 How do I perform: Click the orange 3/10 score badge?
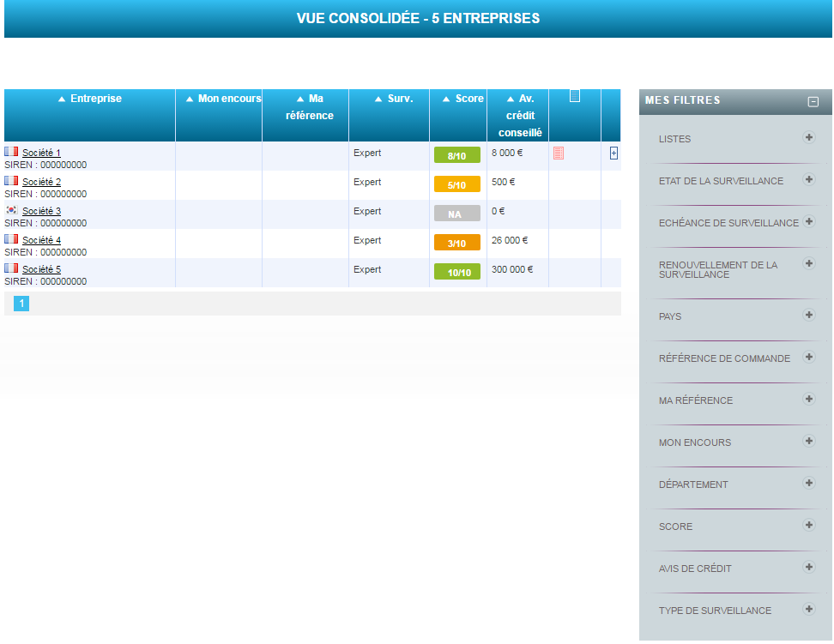pyautogui.click(x=457, y=244)
